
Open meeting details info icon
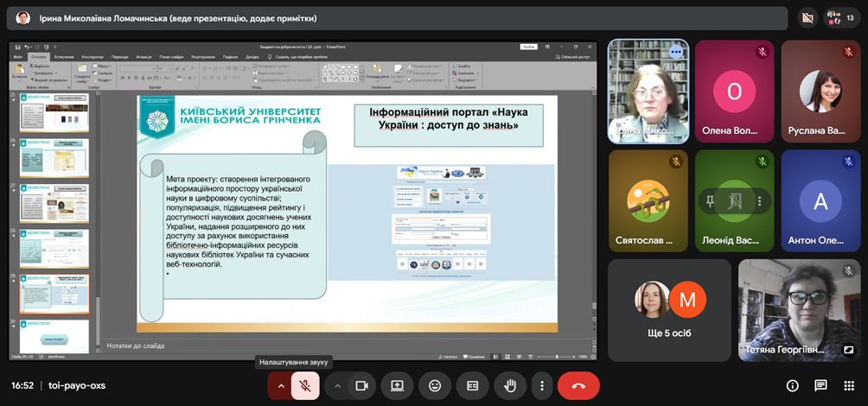(792, 385)
